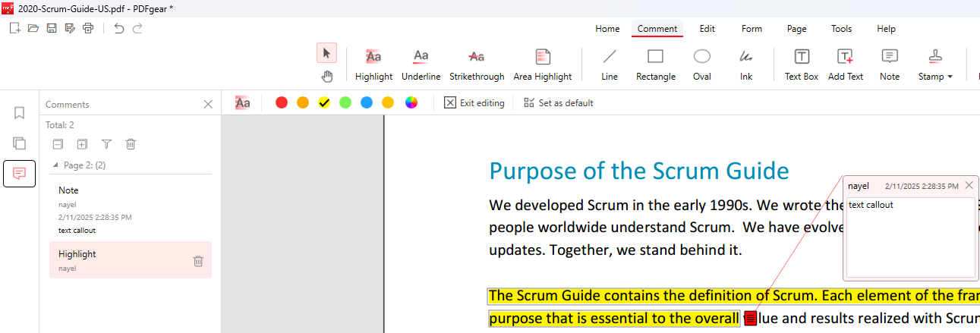Select the arrow cursor tool
The width and height of the screenshot is (980, 333).
pyautogui.click(x=326, y=53)
